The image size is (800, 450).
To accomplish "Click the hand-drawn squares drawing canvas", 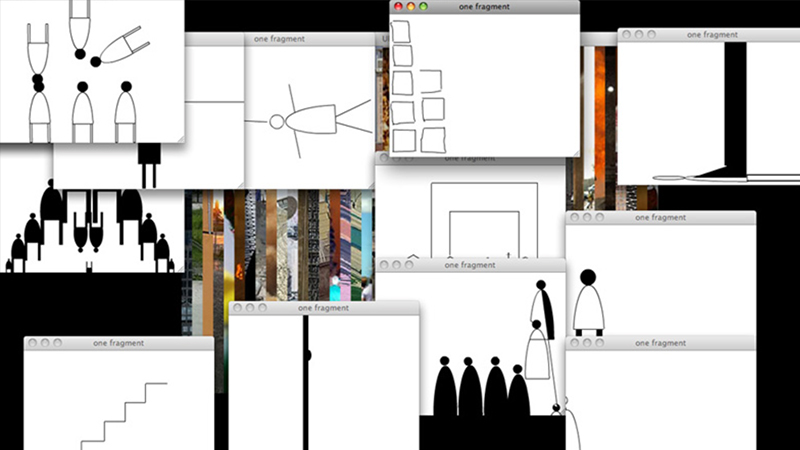I will 484,85.
